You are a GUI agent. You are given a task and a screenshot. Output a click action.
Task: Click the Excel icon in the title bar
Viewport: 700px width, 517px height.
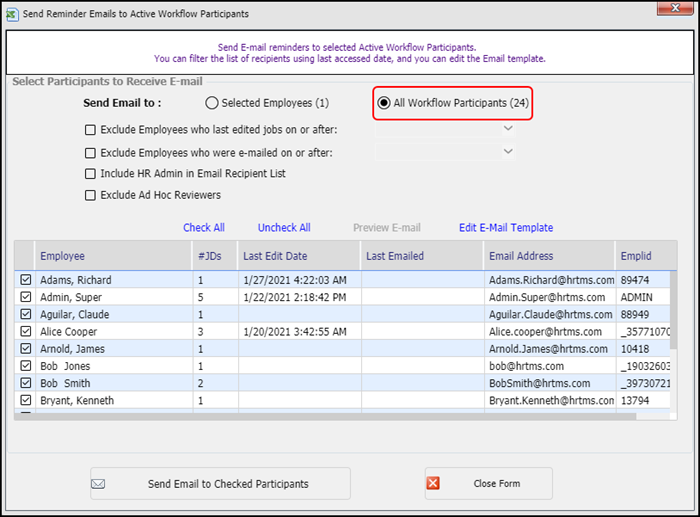point(12,14)
